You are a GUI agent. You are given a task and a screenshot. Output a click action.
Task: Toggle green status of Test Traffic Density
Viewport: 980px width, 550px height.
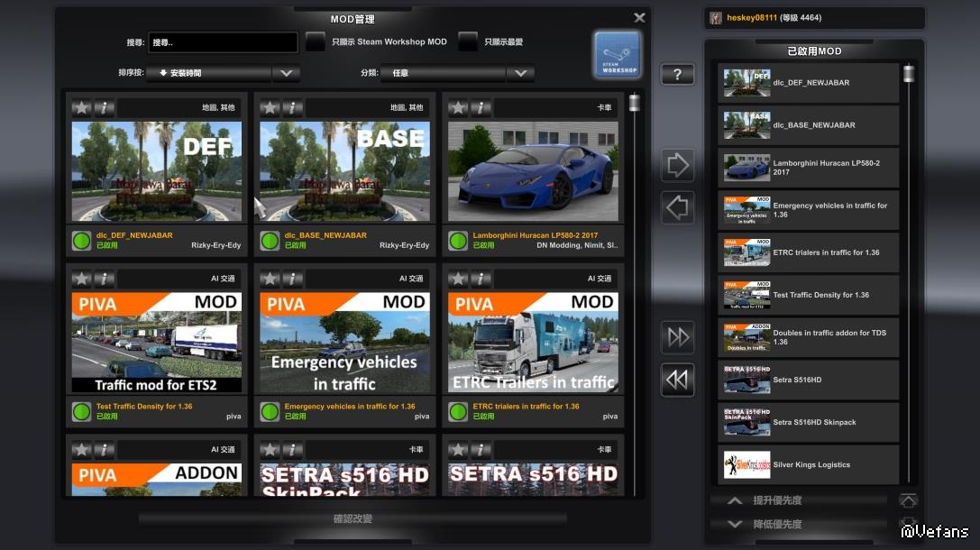click(82, 412)
